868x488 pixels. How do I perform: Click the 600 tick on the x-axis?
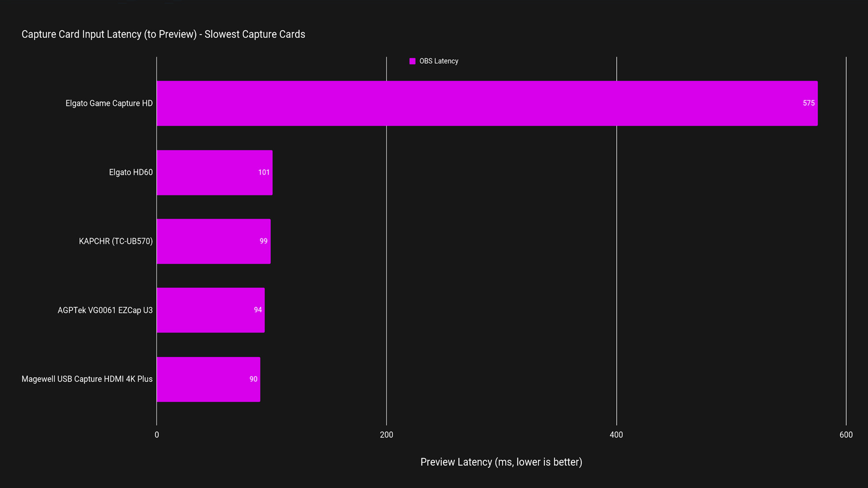coord(846,435)
